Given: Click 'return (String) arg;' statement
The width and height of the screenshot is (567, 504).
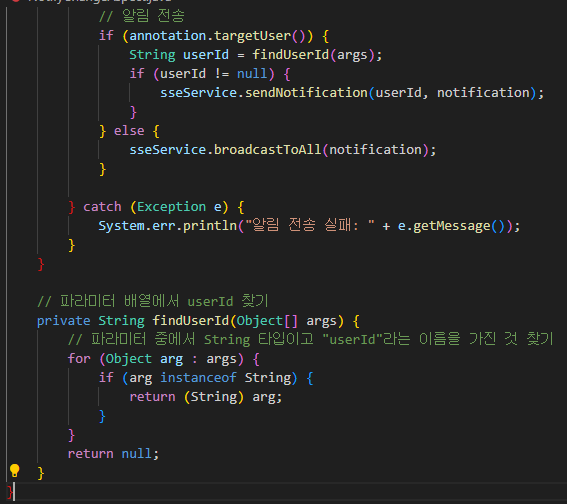Looking at the screenshot, I should click(x=205, y=397).
